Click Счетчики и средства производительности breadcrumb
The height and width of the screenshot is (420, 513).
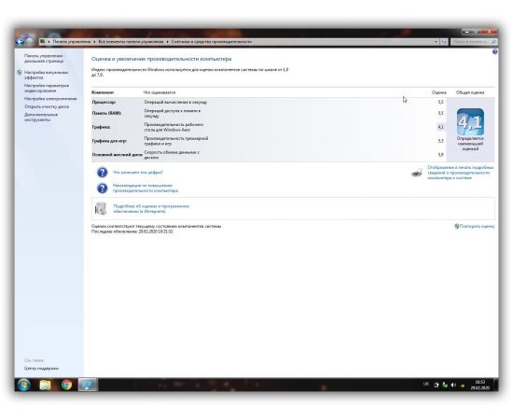click(x=212, y=42)
